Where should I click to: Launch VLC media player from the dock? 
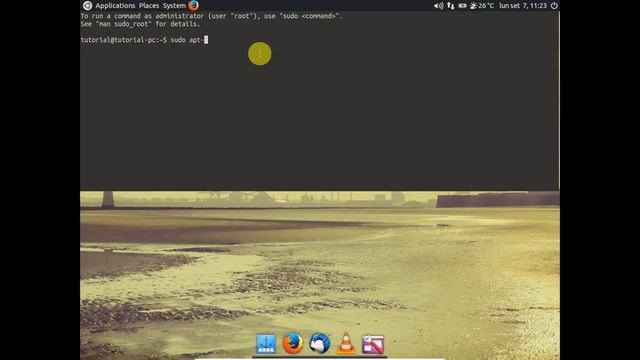pos(346,343)
